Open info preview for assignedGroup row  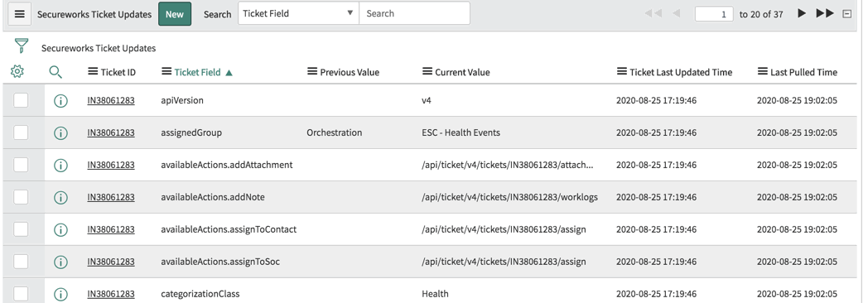pyautogui.click(x=61, y=132)
